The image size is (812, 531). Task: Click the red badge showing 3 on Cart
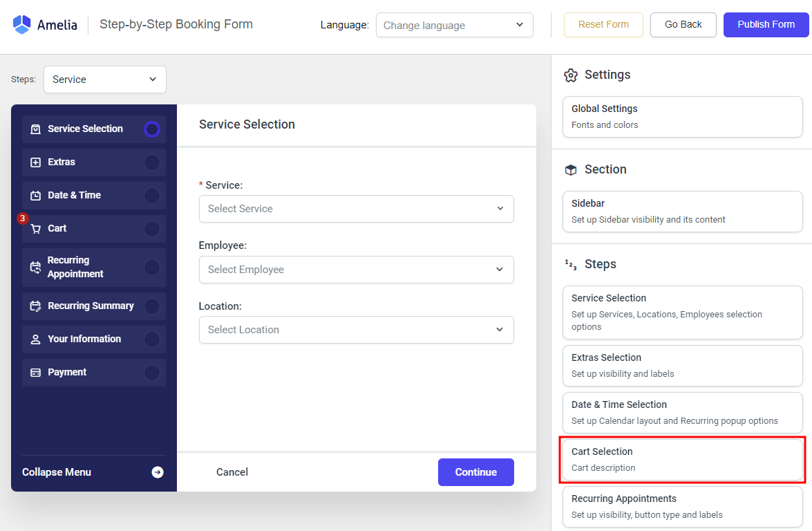(x=22, y=218)
